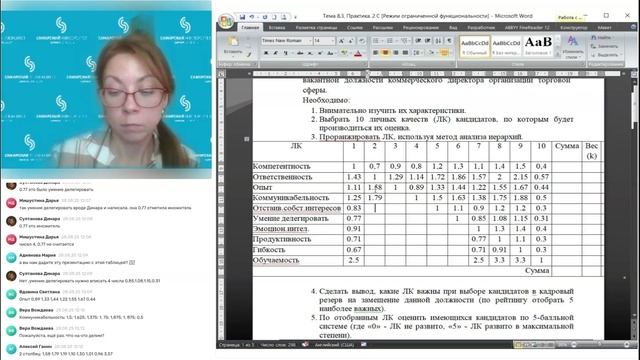This screenshot has height=360, width=640.
Task: Switch to the Разметка страницы tab
Action: 316,28
